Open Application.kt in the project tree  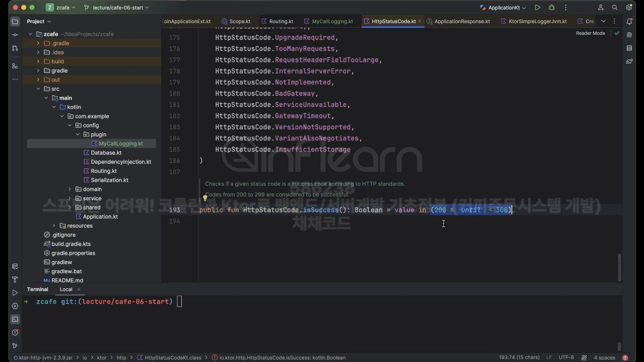tap(100, 217)
